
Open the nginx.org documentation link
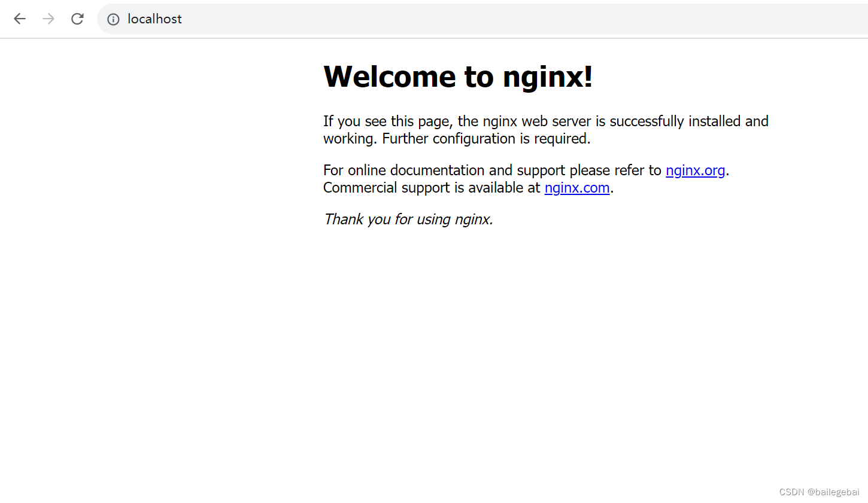pyautogui.click(x=695, y=170)
